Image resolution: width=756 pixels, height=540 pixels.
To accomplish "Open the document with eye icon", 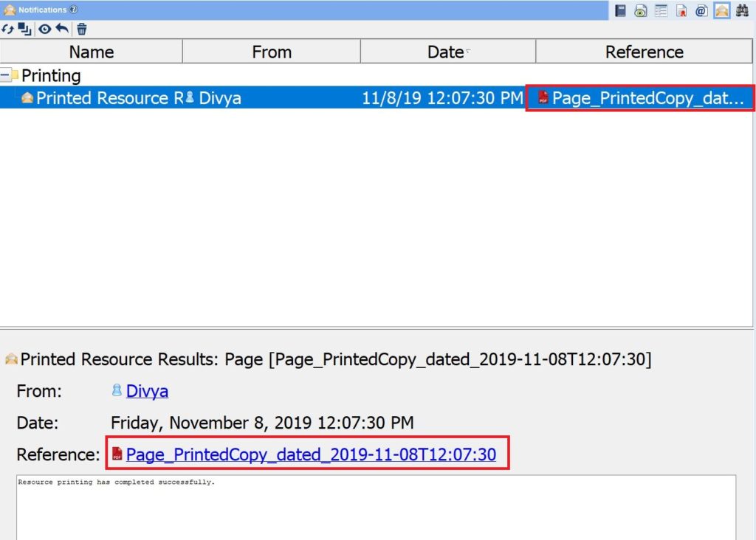I will click(x=641, y=10).
